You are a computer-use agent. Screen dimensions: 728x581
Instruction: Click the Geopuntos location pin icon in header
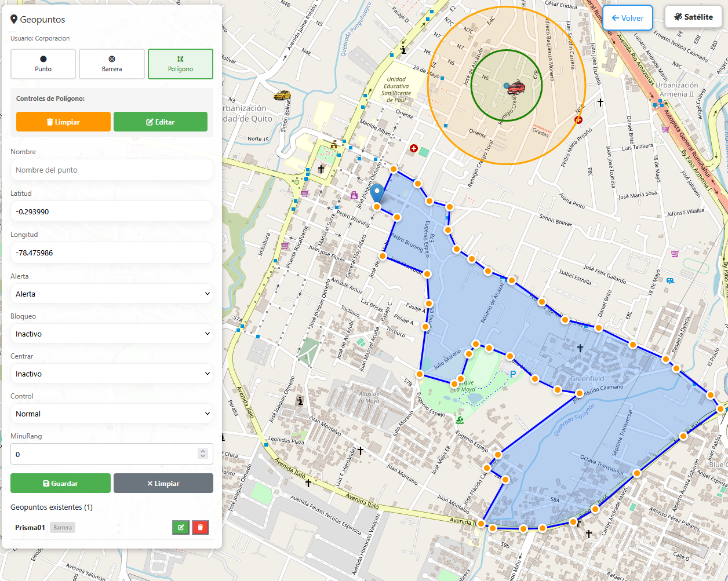pos(14,19)
